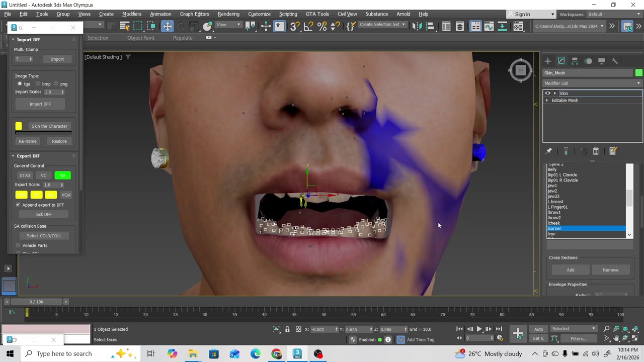The image size is (644, 362).
Task: Open the Graph Editors menu
Action: [195, 14]
